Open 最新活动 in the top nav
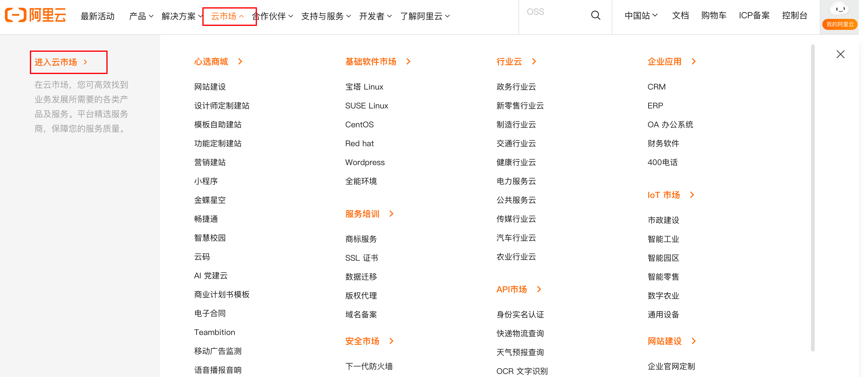868x377 pixels. point(98,16)
